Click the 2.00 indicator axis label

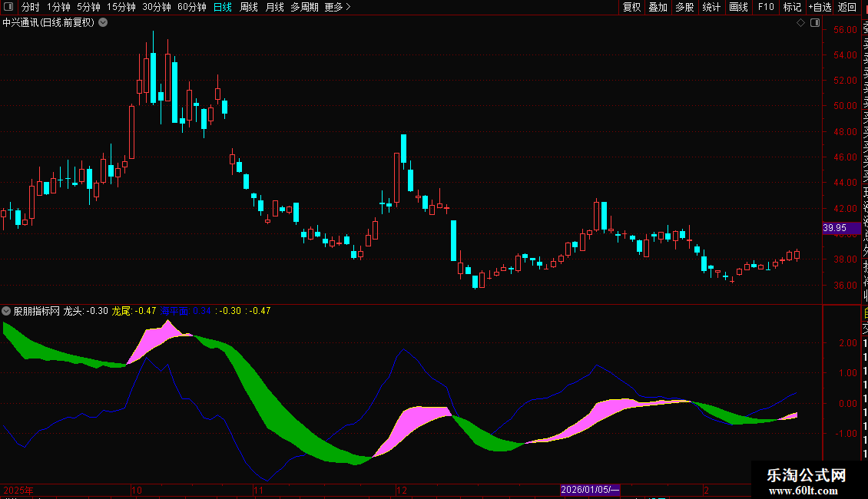848,343
